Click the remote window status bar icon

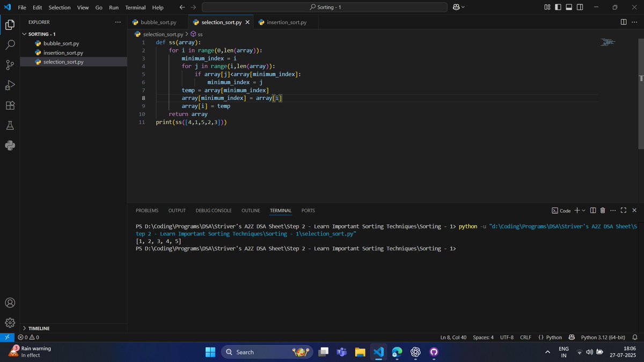point(6,337)
